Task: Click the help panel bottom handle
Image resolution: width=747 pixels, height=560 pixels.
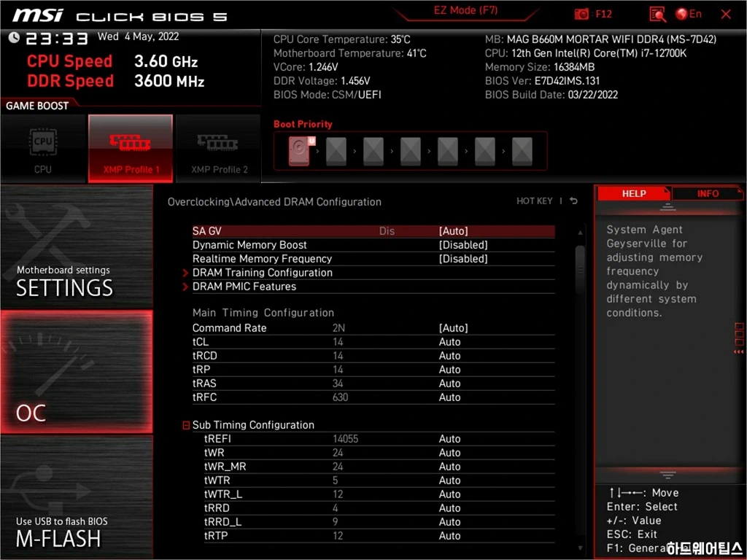Action: point(667,475)
